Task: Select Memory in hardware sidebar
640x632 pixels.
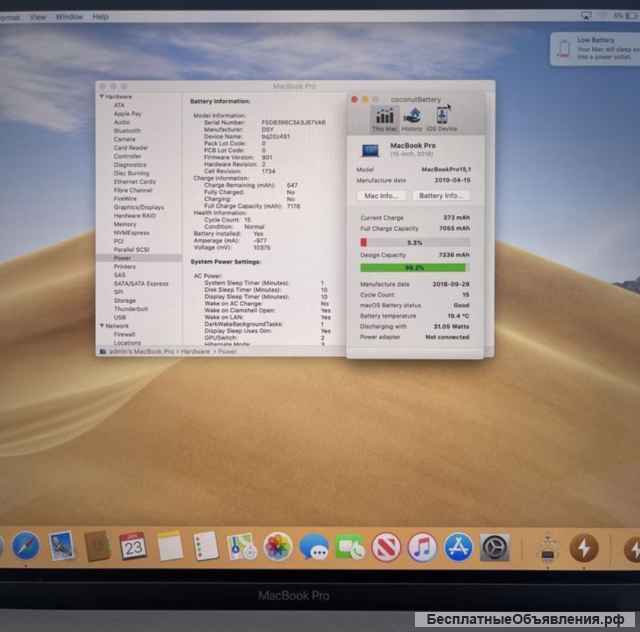Action: [x=125, y=224]
